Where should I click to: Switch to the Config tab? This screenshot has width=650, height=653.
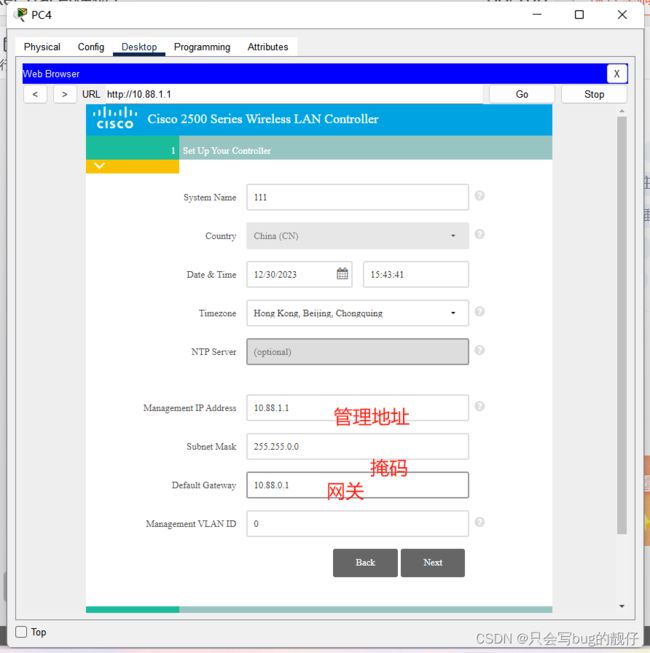91,47
